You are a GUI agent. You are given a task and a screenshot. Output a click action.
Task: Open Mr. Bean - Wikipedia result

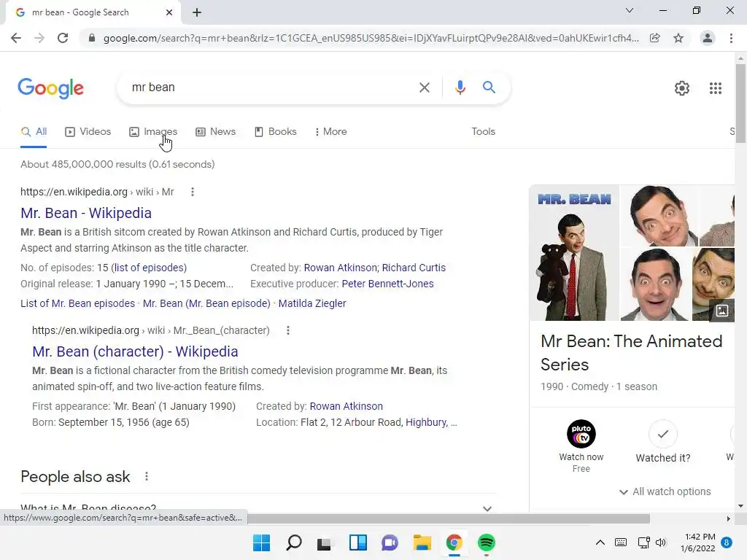86,213
